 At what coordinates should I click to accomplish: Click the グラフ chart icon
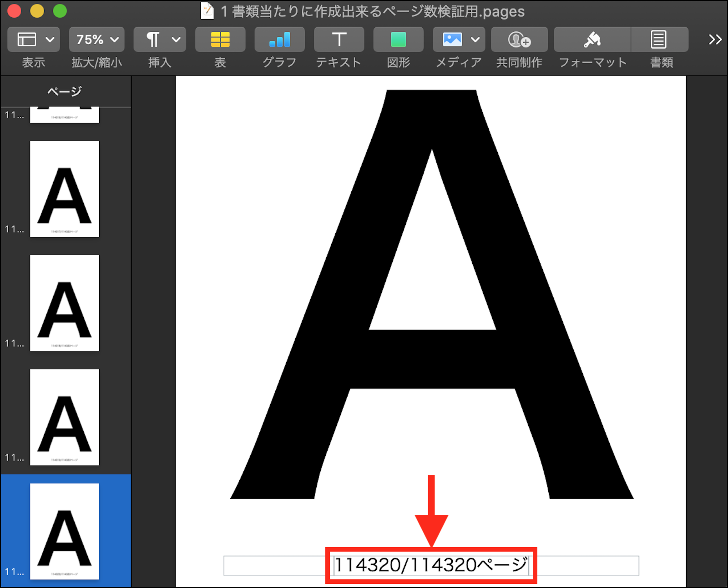[279, 40]
